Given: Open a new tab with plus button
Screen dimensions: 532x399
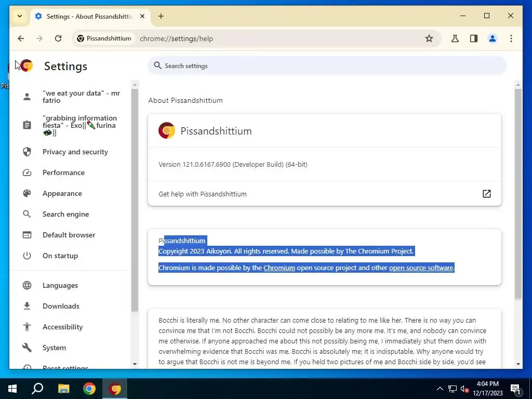Looking at the screenshot, I should click(x=161, y=16).
